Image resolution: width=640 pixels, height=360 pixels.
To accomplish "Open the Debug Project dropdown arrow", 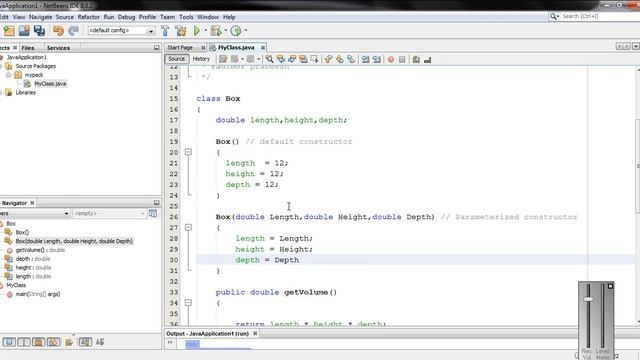I will pyautogui.click(x=225, y=31).
